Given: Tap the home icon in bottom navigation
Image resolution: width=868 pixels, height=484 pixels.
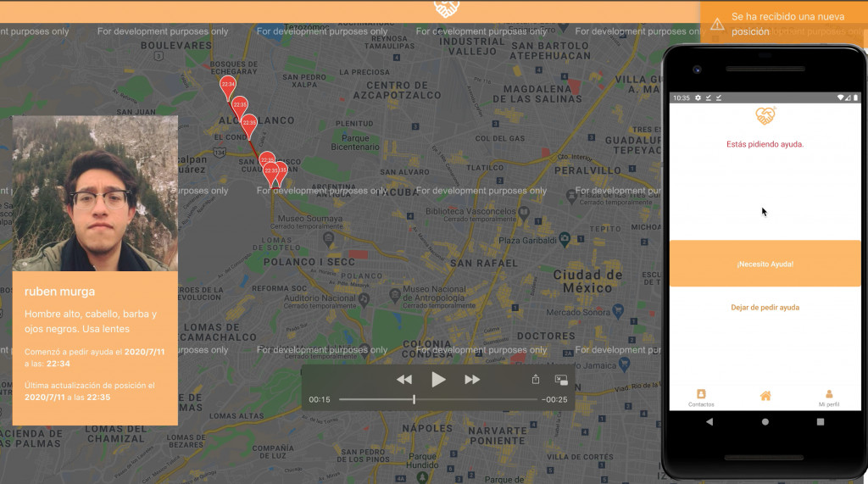Looking at the screenshot, I should (x=765, y=396).
